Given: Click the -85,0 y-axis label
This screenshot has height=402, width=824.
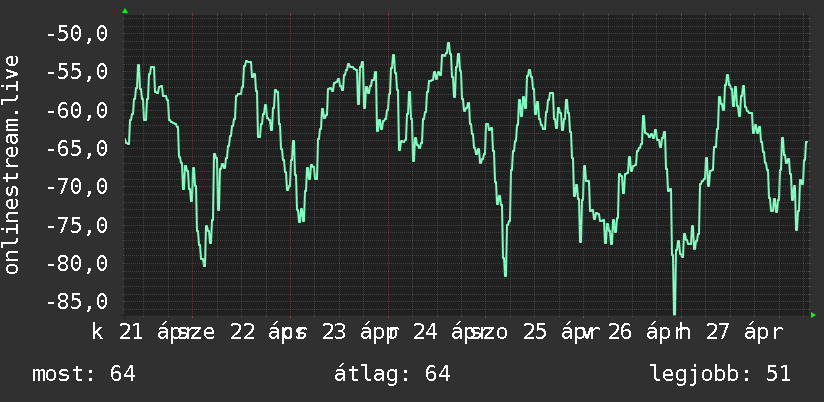Looking at the screenshot, I should pos(77,301).
